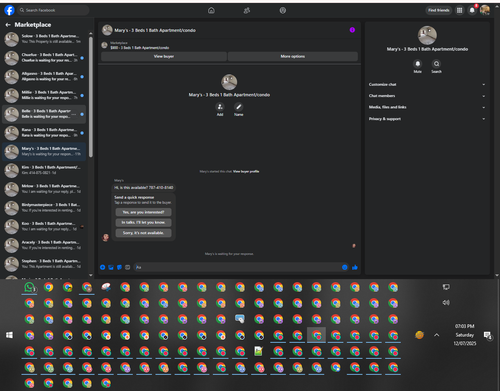Viewport: 500px width, 391px height.
Task: Click Mary's avatar in the chat header
Action: pyautogui.click(x=107, y=30)
